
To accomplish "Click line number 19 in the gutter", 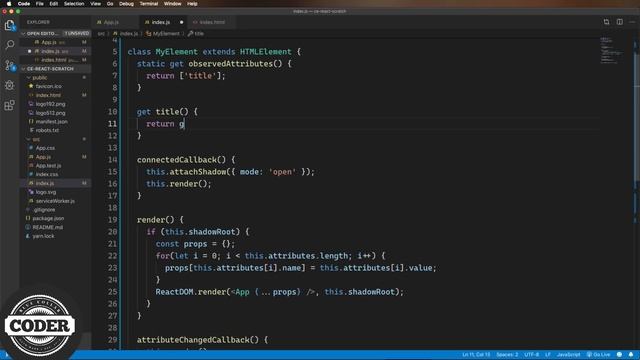I will click(x=112, y=220).
